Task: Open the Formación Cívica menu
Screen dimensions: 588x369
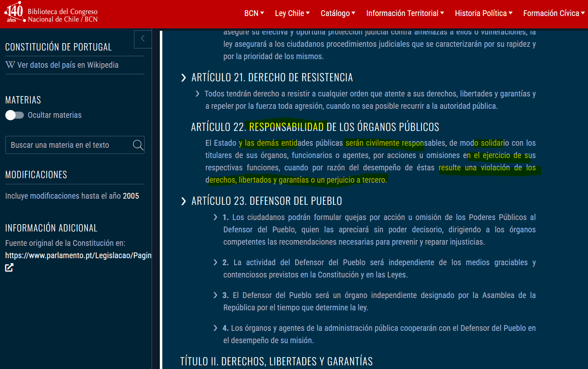Action: pos(554,13)
